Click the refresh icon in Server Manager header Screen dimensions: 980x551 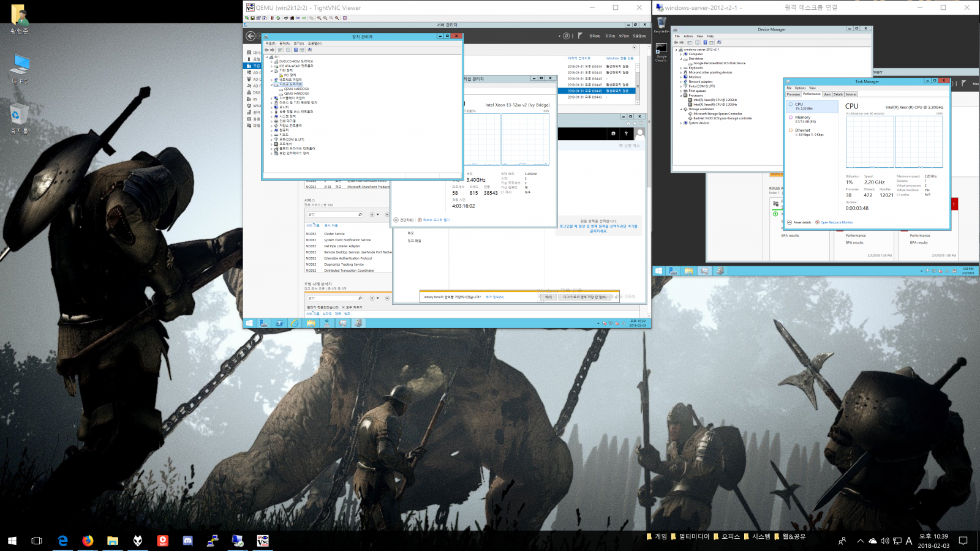pos(566,36)
